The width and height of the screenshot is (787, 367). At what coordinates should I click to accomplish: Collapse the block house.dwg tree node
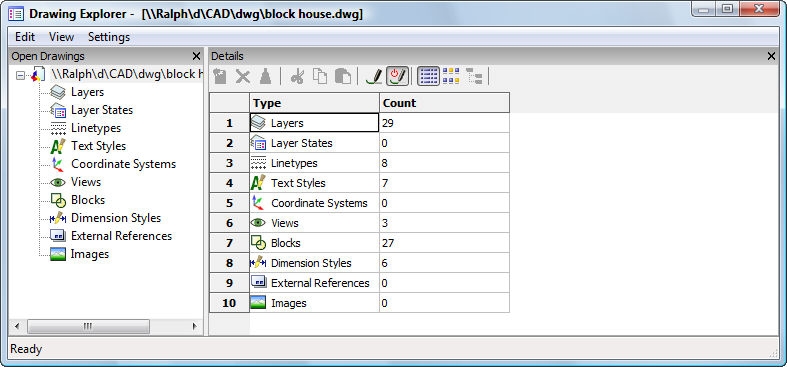tap(20, 75)
